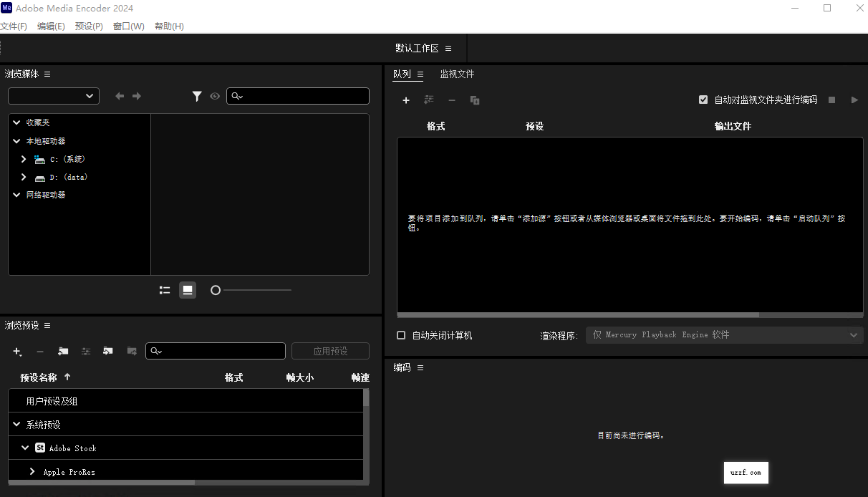Enable 自动关闭计算机 checkbox
The width and height of the screenshot is (868, 497).
[x=402, y=334]
